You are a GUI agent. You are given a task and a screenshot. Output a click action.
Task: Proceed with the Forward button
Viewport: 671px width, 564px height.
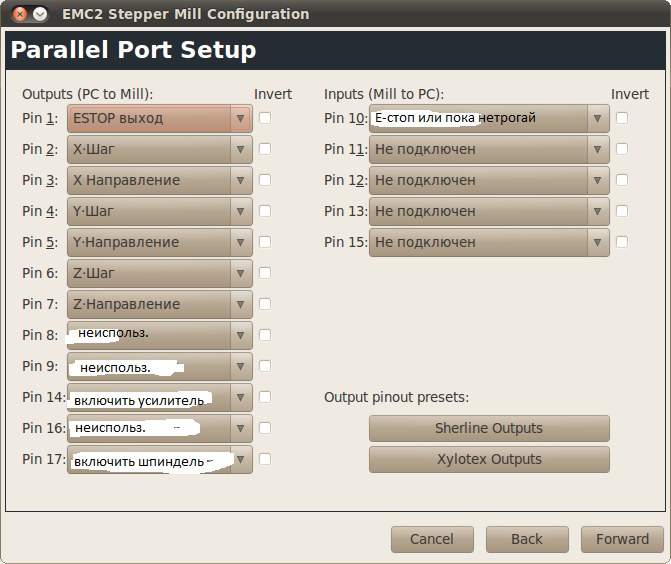coord(622,539)
